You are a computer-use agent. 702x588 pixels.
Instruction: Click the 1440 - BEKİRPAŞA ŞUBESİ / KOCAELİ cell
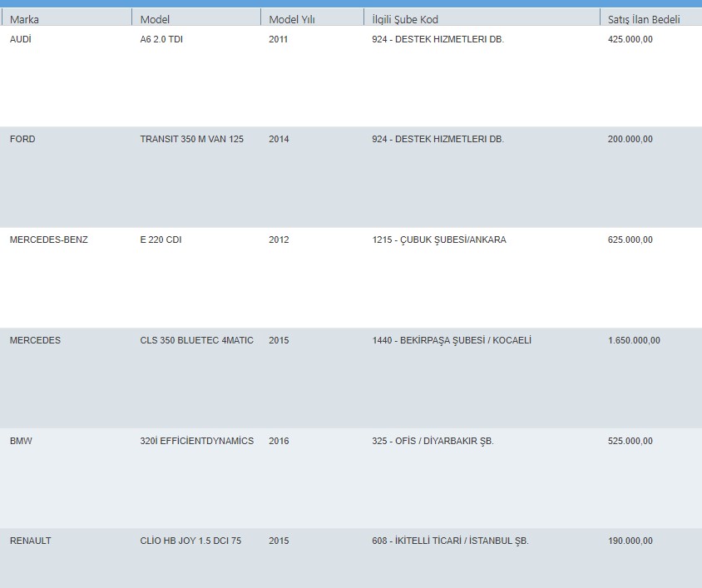pos(452,340)
